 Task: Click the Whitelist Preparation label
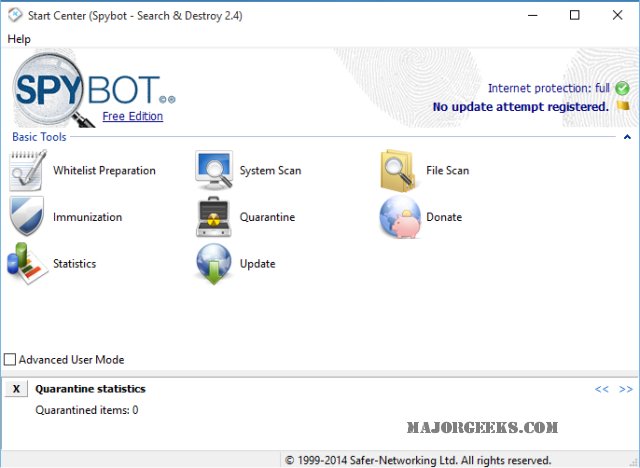[x=104, y=170]
